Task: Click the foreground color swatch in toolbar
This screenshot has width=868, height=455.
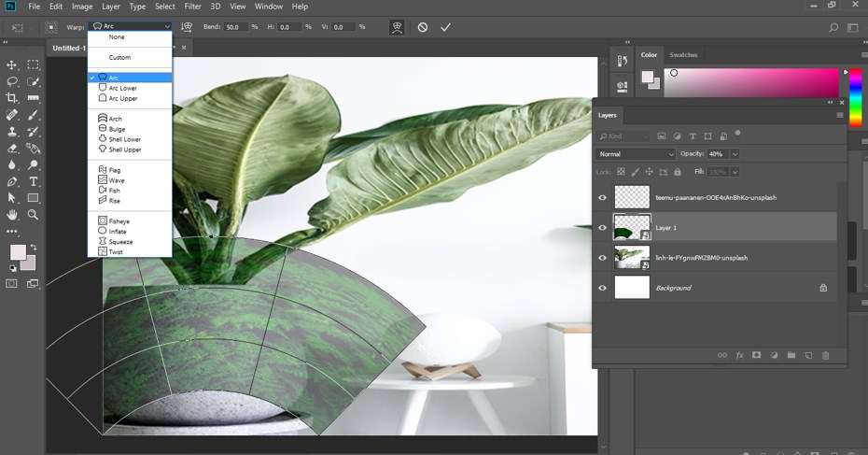Action: click(18, 253)
